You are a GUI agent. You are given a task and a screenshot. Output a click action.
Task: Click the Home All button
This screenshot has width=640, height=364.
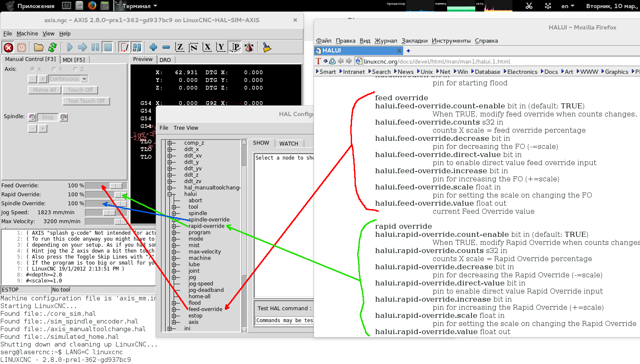44,90
